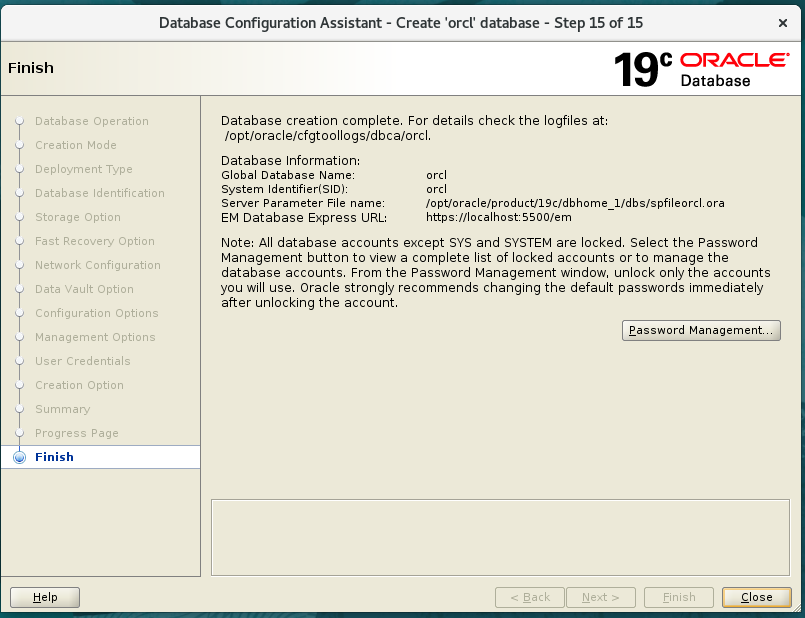Select the Fast Recovery Option step
Screen dimensions: 805x618
(94, 241)
